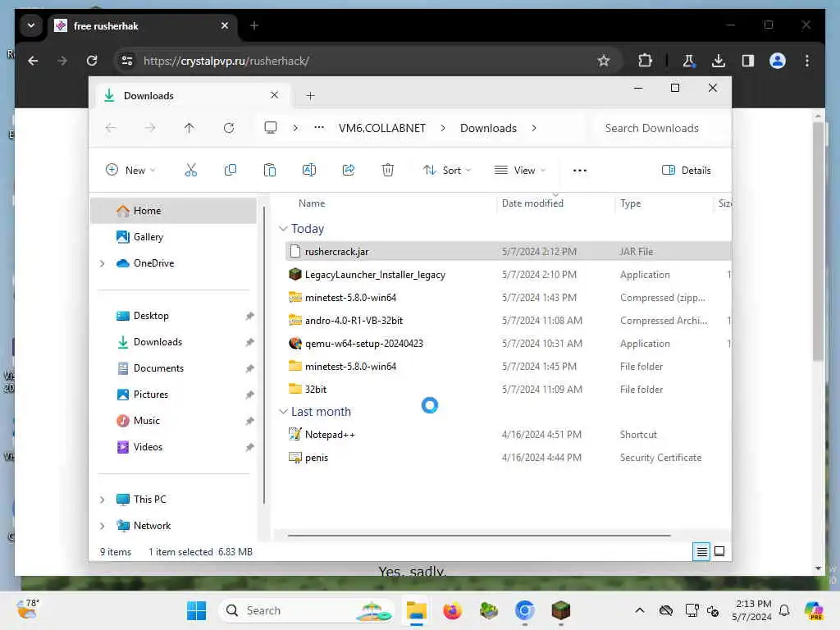This screenshot has width=840, height=630.
Task: Select the free rusherhak Chrome tab
Action: 143,25
